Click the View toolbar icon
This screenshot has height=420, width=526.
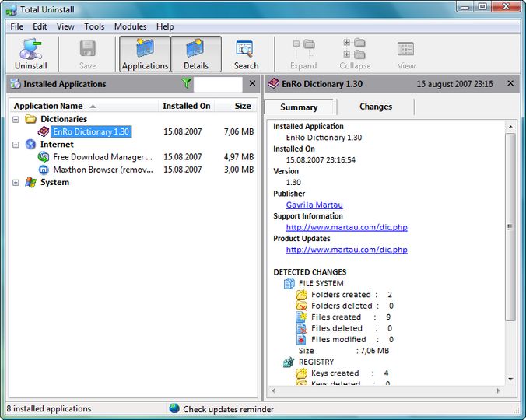point(405,49)
